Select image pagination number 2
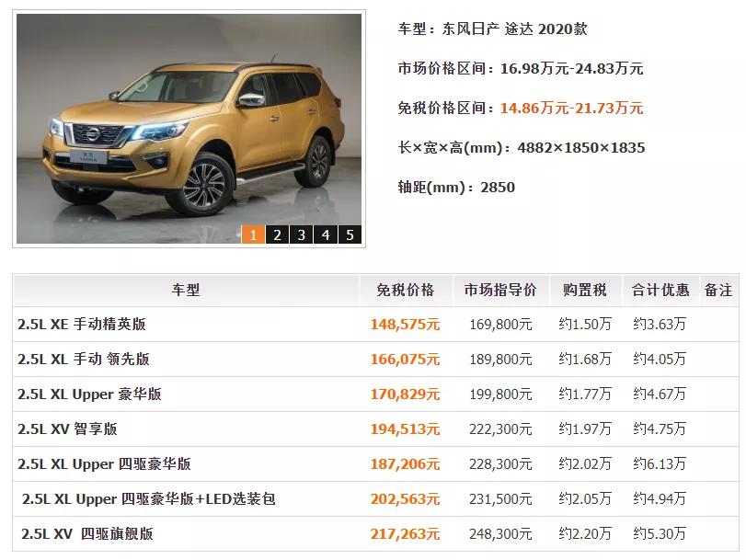 click(x=277, y=234)
